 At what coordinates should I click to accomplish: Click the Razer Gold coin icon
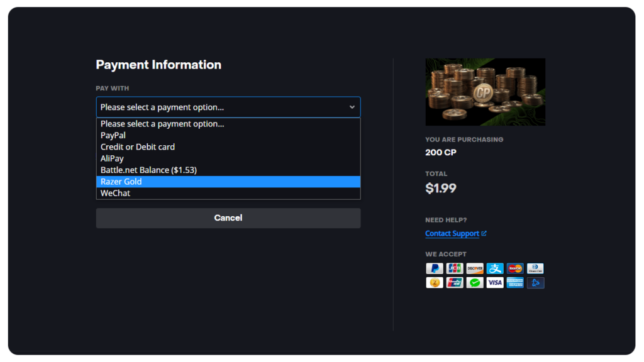(434, 283)
